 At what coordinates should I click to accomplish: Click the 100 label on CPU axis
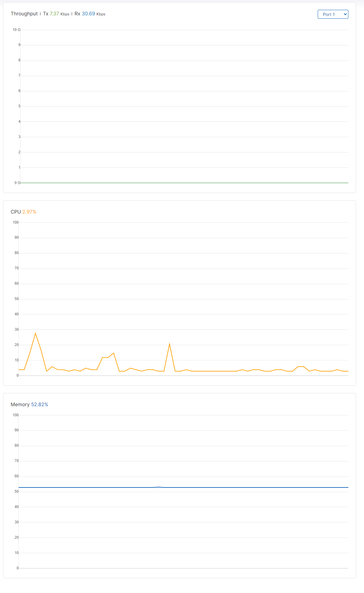[16, 222]
